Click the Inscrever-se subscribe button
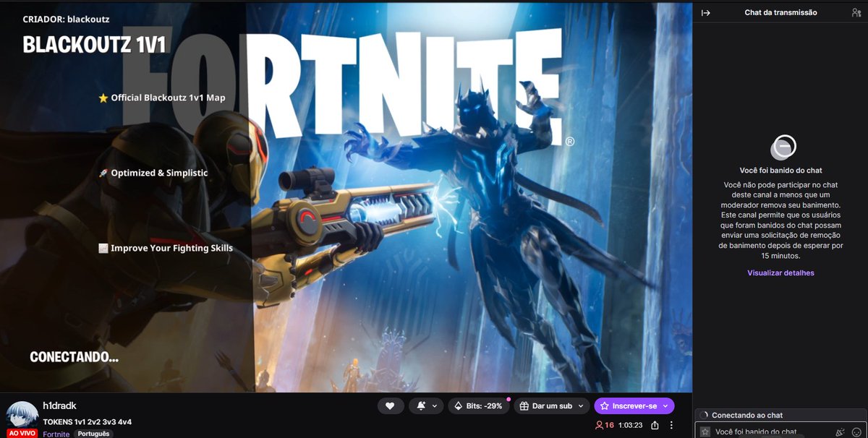This screenshot has height=438, width=868. (x=634, y=406)
